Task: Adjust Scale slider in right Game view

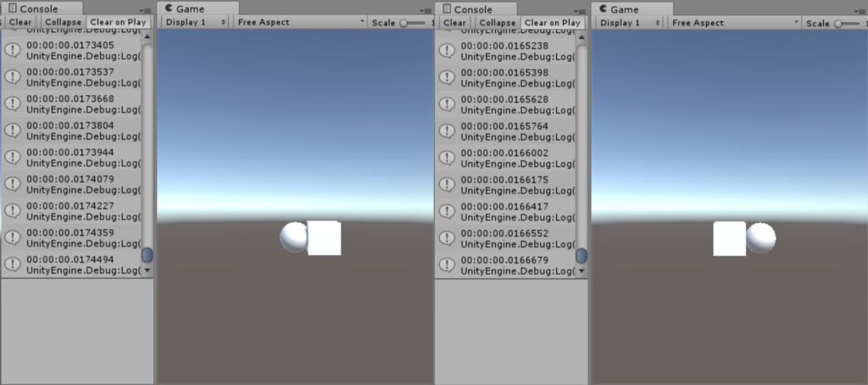Action: click(847, 23)
